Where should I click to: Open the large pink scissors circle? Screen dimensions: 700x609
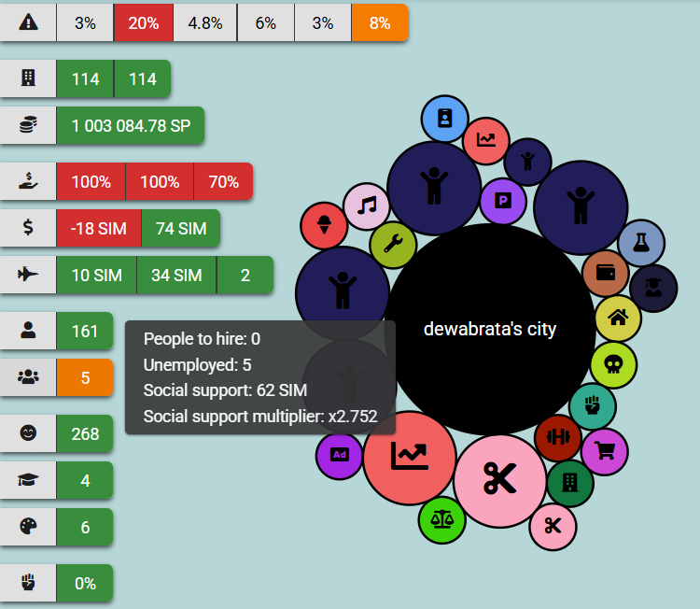tap(500, 481)
